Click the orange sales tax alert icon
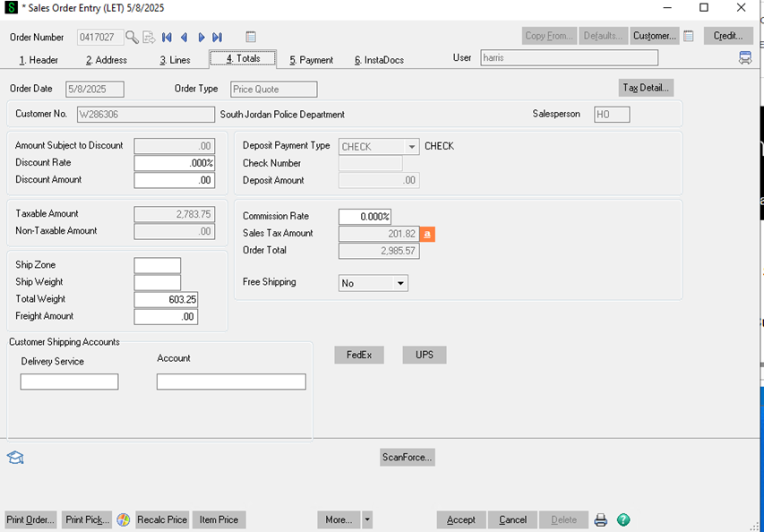This screenshot has width=764, height=532. pyautogui.click(x=428, y=234)
